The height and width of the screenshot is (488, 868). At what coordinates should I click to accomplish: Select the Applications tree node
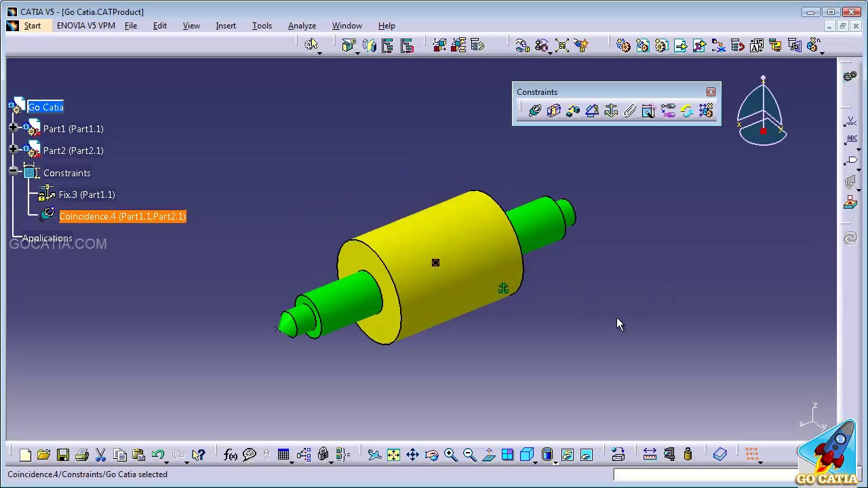47,238
